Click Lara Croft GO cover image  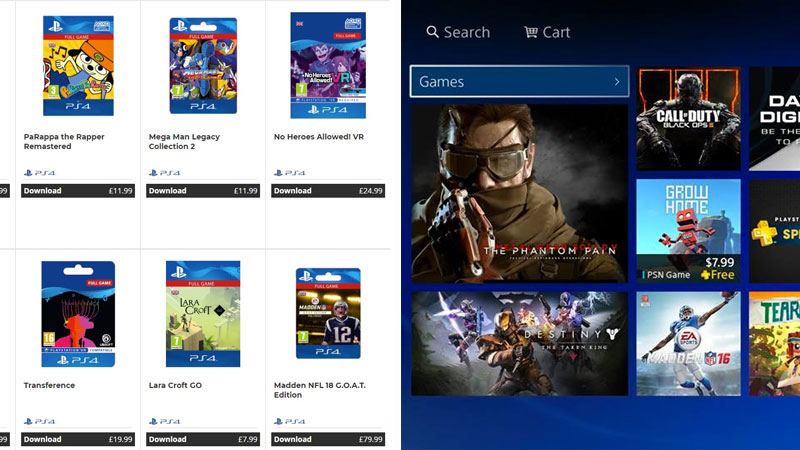(x=203, y=314)
